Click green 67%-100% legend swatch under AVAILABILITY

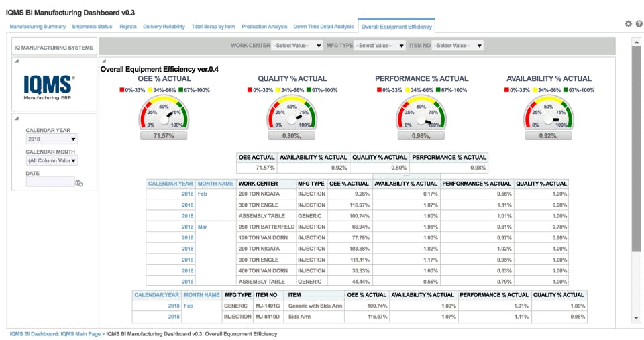566,90
